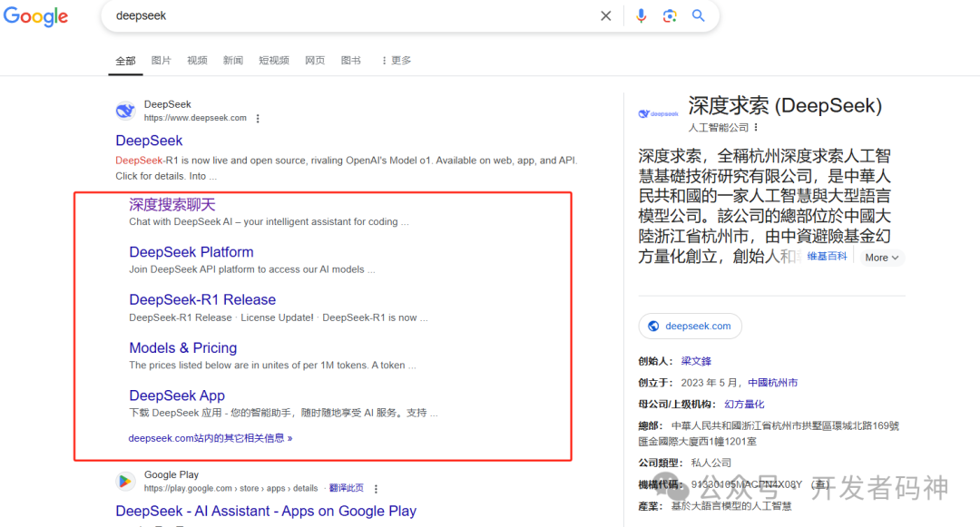Click the 深度求索 (DeepSeek) panel title
980x527 pixels.
click(785, 105)
